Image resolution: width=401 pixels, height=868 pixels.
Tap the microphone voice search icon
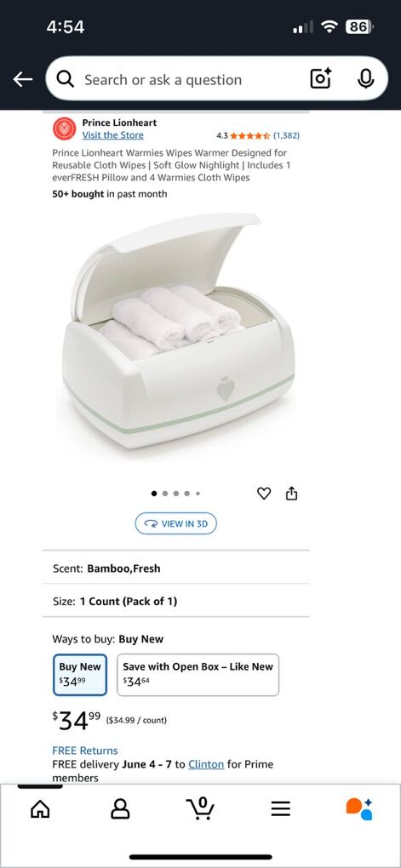click(365, 78)
